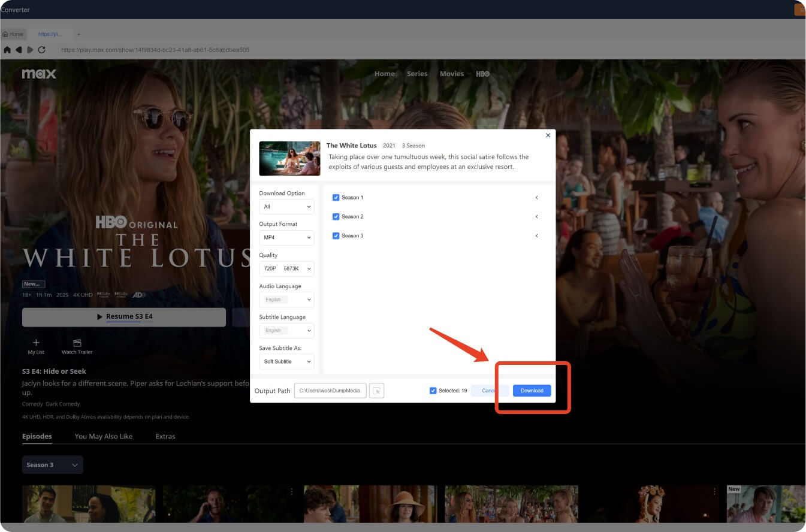Click the Dark Comedy genre link
The image size is (806, 532).
point(63,404)
